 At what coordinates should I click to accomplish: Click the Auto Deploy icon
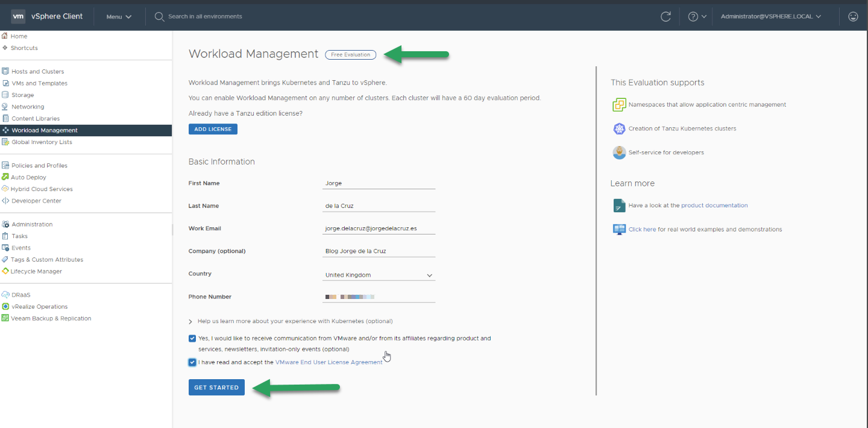click(5, 177)
